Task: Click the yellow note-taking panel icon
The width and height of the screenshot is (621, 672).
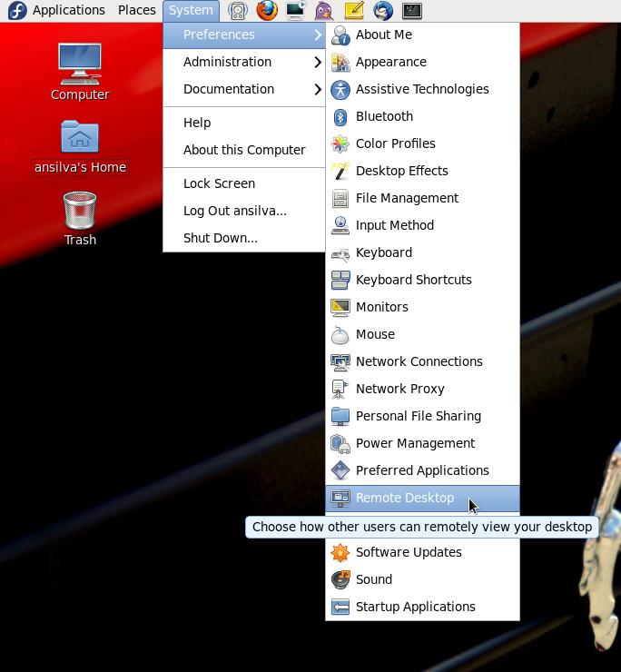Action: coord(354,11)
